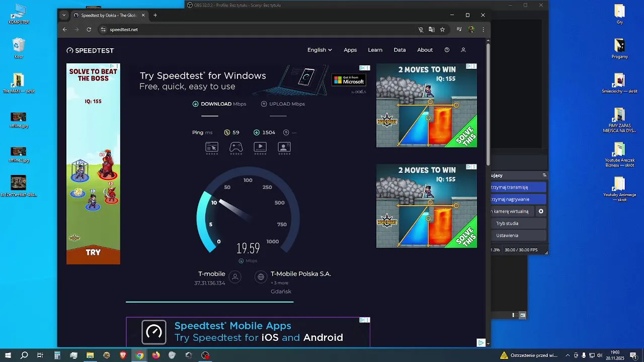
Task: Click OBS Tryb studia button
Action: pos(518,223)
